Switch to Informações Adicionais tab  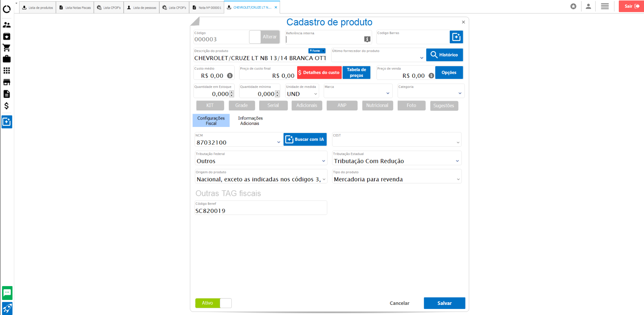tap(250, 121)
